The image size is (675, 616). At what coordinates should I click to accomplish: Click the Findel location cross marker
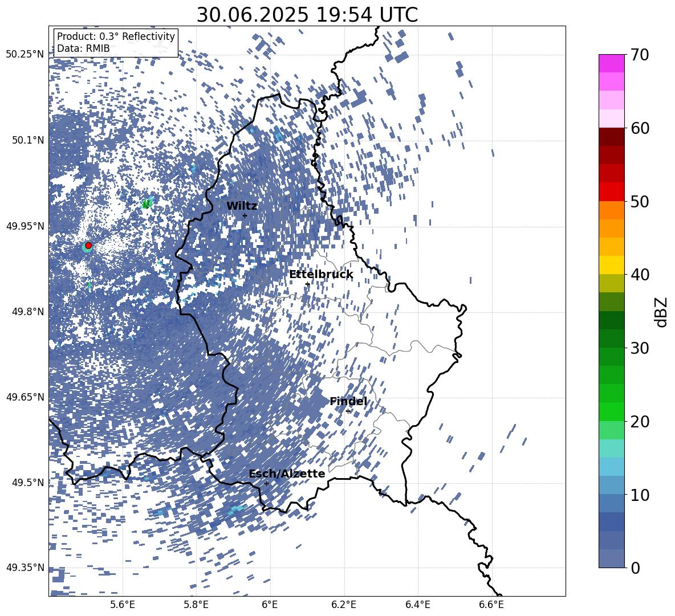348,411
